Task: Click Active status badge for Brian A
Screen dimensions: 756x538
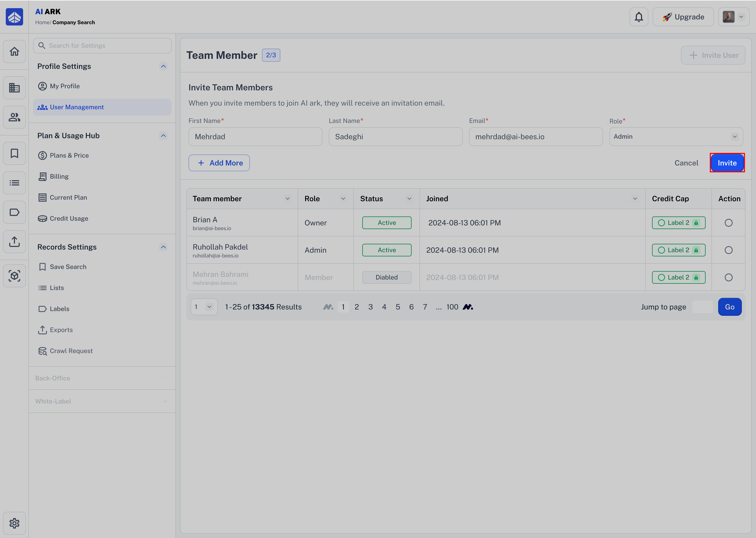Action: [387, 223]
